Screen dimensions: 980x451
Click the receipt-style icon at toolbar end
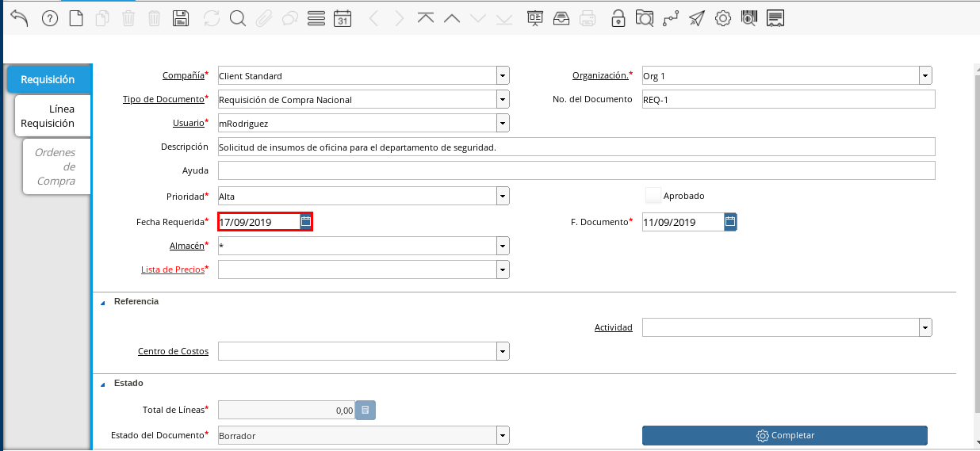point(775,18)
